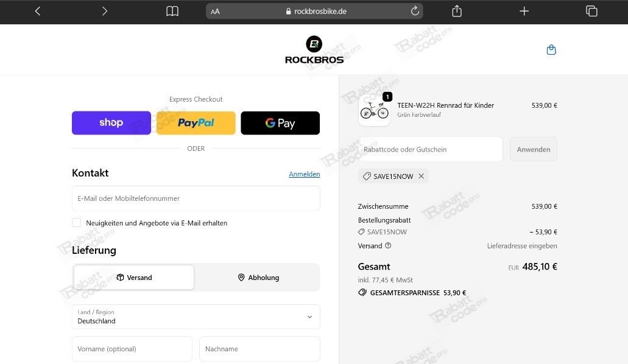Open text size options via the AA icon
Image resolution: width=628 pixels, height=364 pixels.
click(x=214, y=11)
